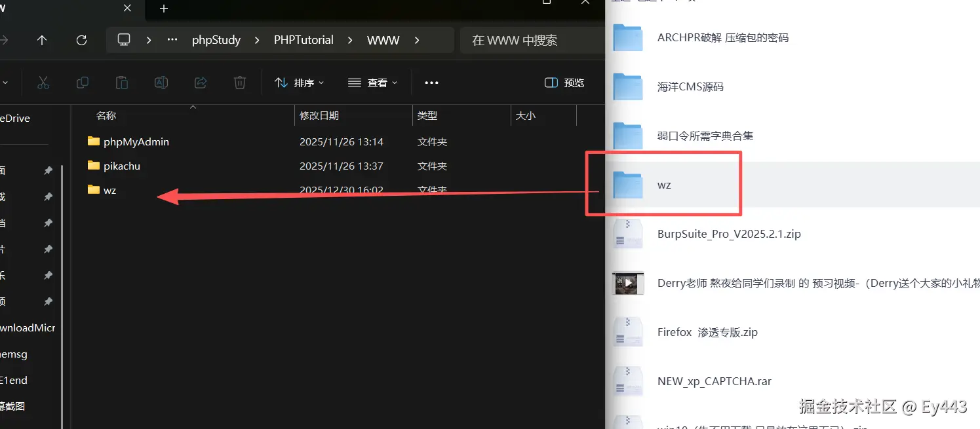Screen dimensions: 980x429
Task: Select the wz folder in WWW list
Action: click(110, 191)
